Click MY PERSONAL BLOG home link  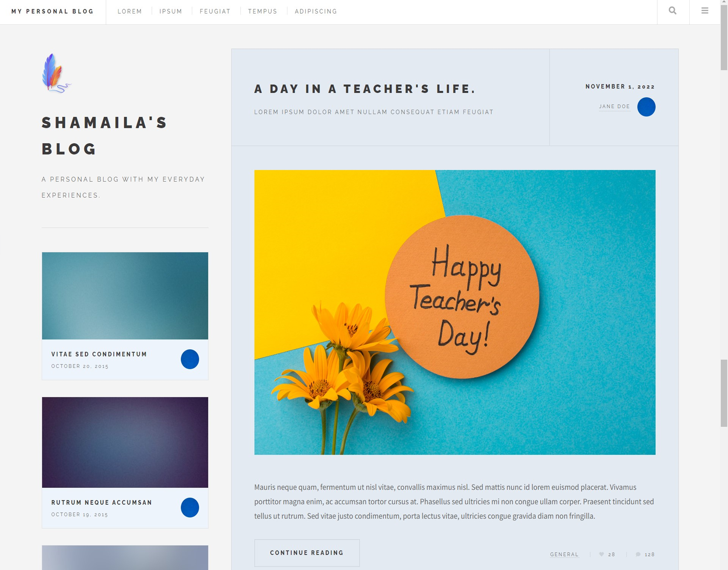(x=52, y=11)
